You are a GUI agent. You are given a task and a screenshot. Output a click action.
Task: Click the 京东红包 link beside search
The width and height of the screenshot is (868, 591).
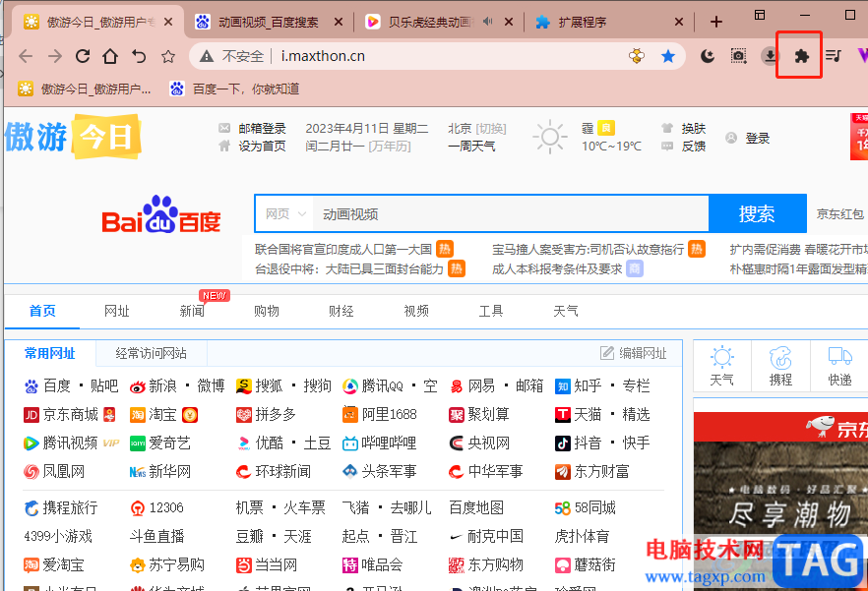point(840,214)
